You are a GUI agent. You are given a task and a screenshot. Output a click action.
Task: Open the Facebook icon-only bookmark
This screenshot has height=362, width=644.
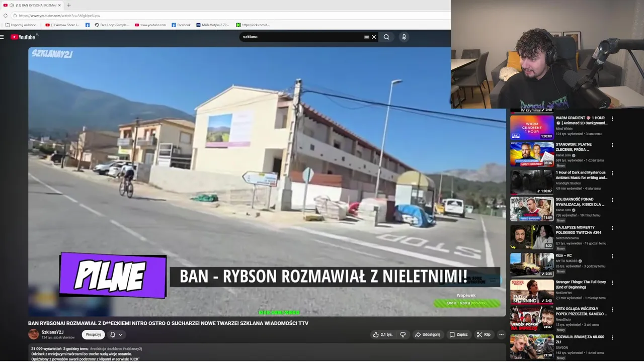coord(88,25)
